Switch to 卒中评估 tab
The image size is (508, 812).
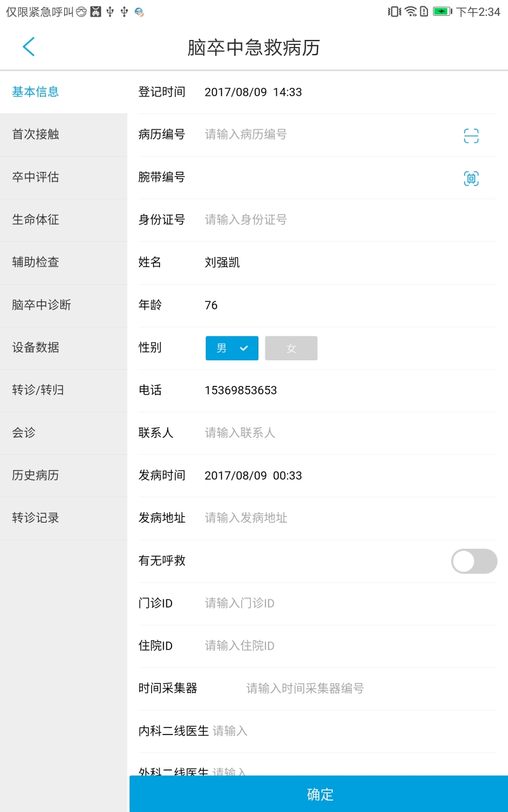tap(63, 177)
